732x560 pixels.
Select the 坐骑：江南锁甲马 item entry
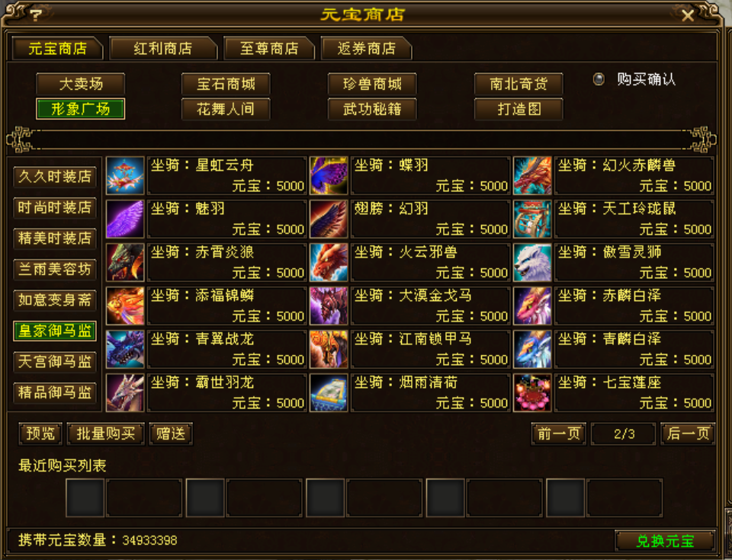(430, 349)
